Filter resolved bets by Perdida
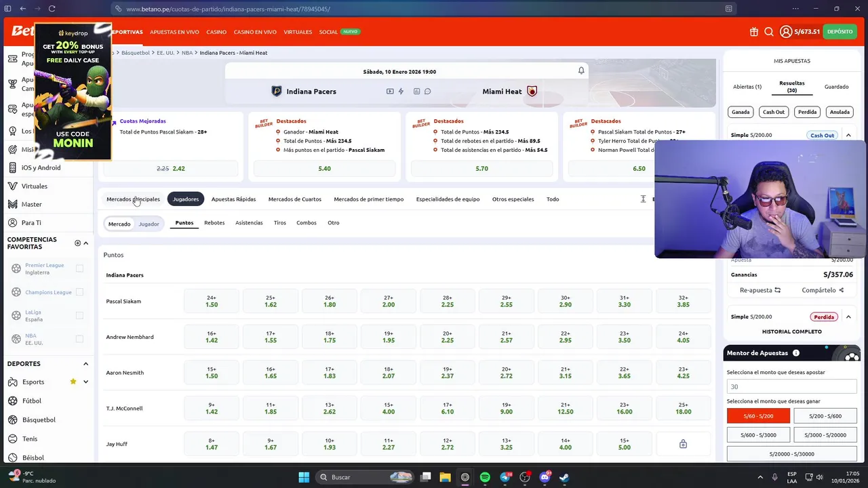 807,112
